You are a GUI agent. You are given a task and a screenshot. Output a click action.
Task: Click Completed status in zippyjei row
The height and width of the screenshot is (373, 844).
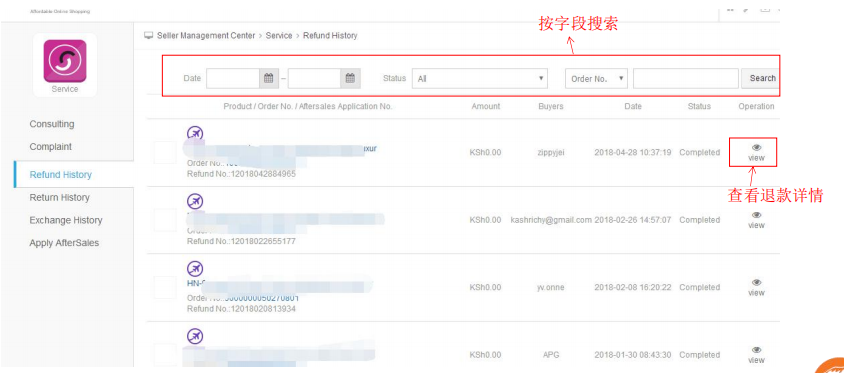click(x=699, y=153)
